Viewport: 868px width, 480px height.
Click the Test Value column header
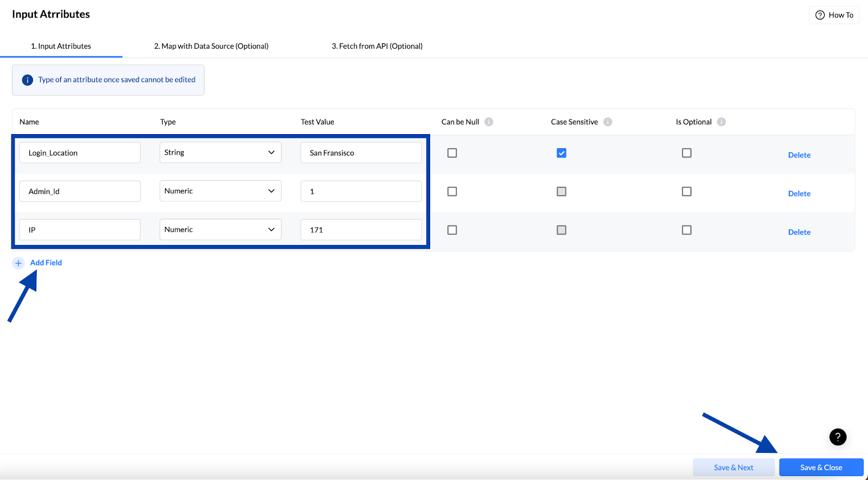tap(317, 122)
